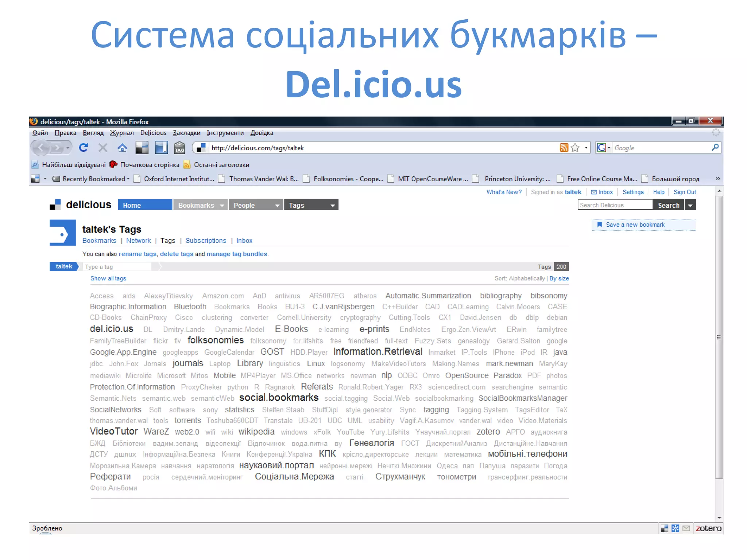
Task: Open Recently Bookmarked dropdown
Action: tap(91, 179)
